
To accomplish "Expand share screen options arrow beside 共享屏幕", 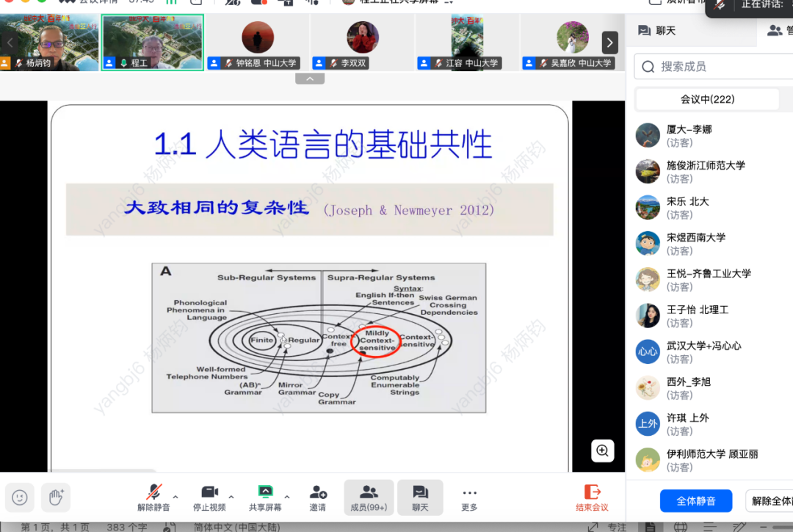I will 287,496.
